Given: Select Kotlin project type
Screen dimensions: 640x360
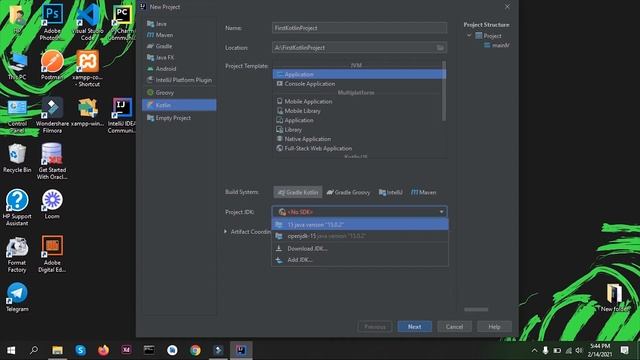Looking at the screenshot, I should 179,105.
